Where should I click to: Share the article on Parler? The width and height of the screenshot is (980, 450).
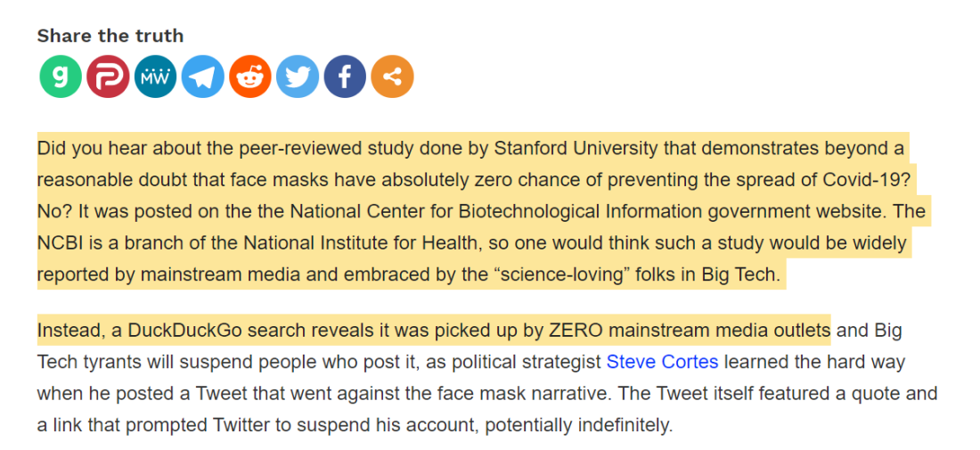(x=108, y=77)
